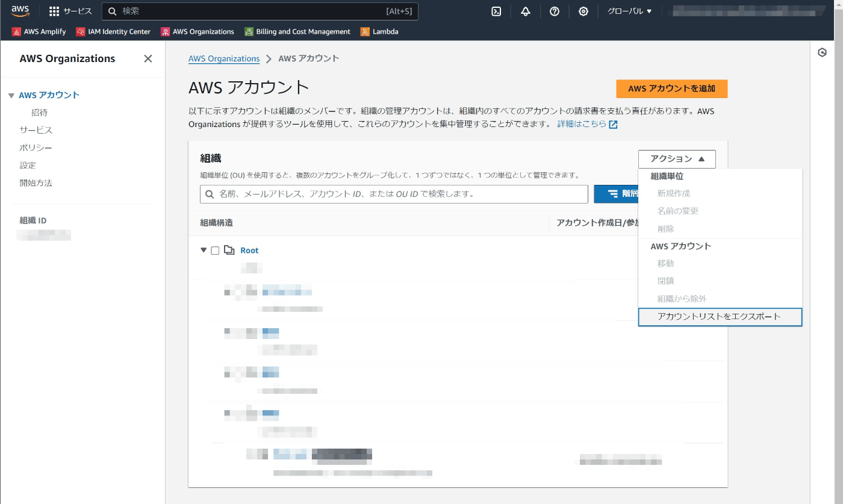Go to サービス in side navigation
The height and width of the screenshot is (504, 843).
click(36, 130)
